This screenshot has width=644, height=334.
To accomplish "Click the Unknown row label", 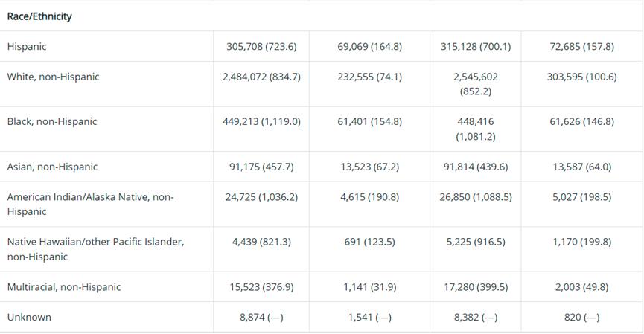I will click(x=29, y=317).
